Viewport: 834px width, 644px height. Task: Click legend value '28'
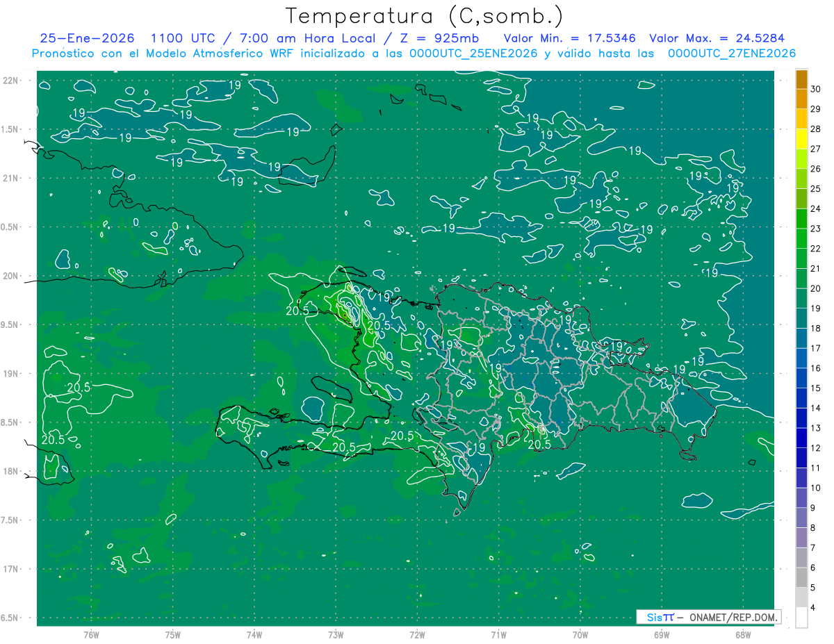(x=816, y=129)
